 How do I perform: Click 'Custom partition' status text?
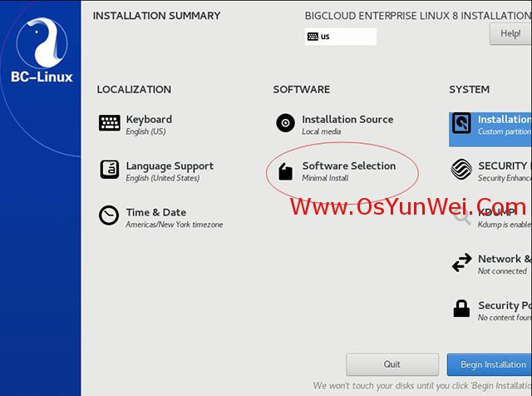click(x=505, y=131)
